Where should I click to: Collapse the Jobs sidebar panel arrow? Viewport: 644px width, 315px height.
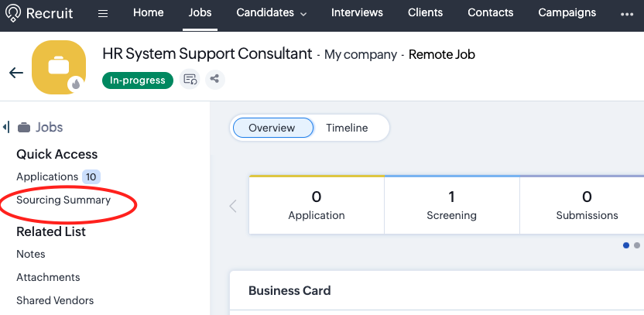[6, 127]
